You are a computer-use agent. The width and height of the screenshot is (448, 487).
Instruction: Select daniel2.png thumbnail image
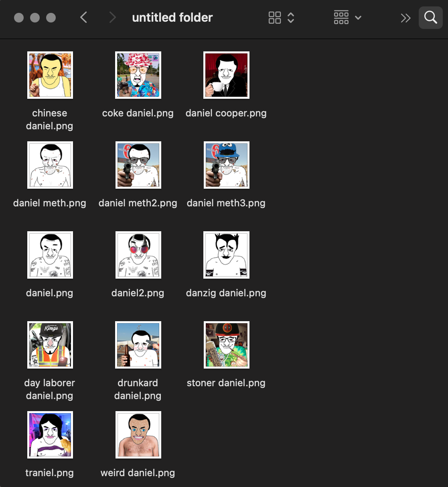click(138, 255)
